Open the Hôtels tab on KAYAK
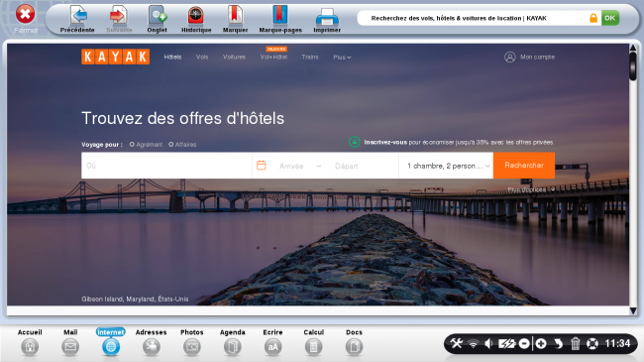Image resolution: width=644 pixels, height=362 pixels. (x=172, y=58)
